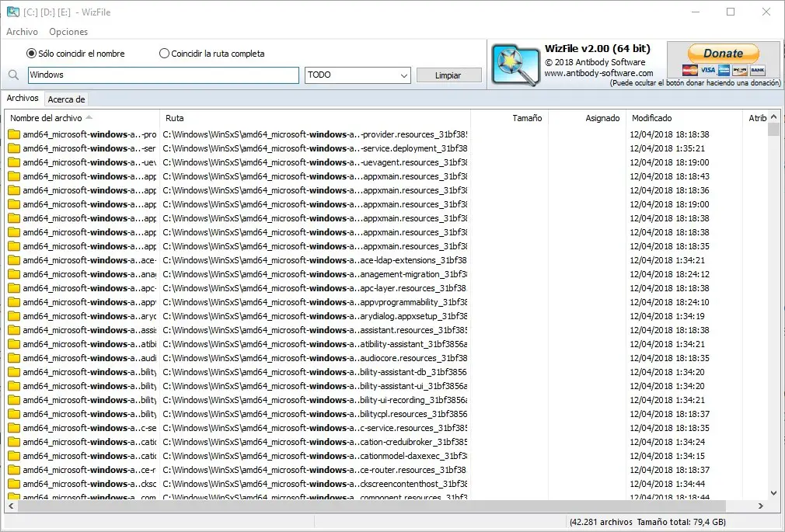This screenshot has height=532, width=785.
Task: Switch to the Acerca de tab
Action: tap(66, 99)
